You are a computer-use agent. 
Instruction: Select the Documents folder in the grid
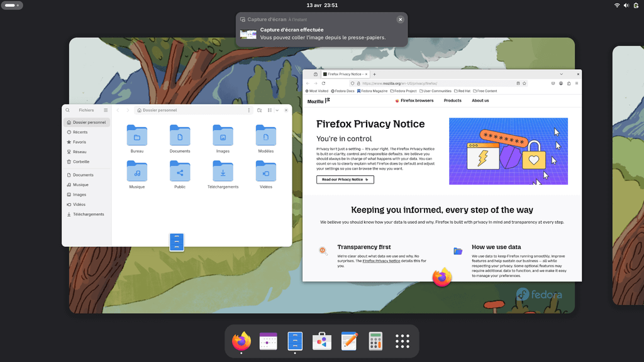coord(180,136)
